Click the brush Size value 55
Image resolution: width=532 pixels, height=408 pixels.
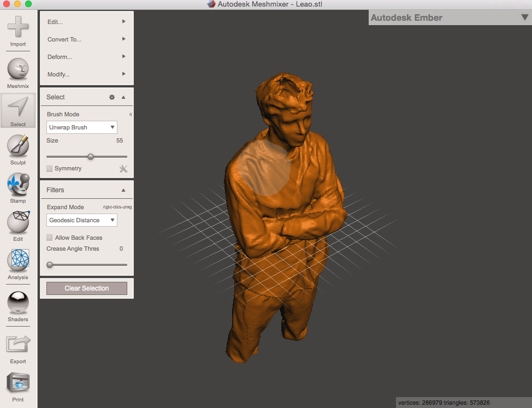[x=120, y=140]
